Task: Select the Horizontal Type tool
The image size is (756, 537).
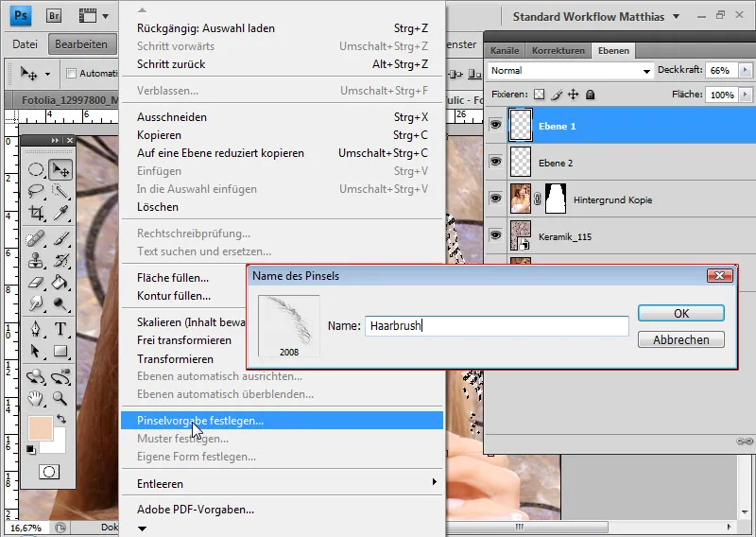Action: point(60,329)
